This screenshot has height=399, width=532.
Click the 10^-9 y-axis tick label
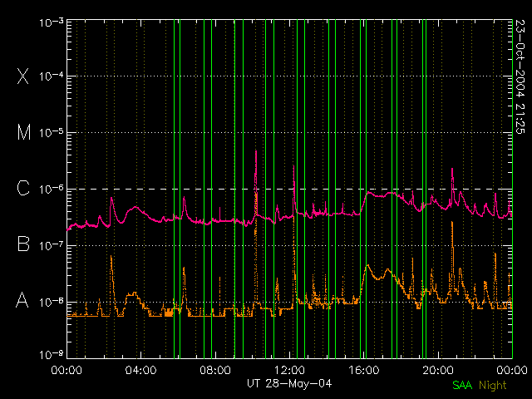point(52,355)
